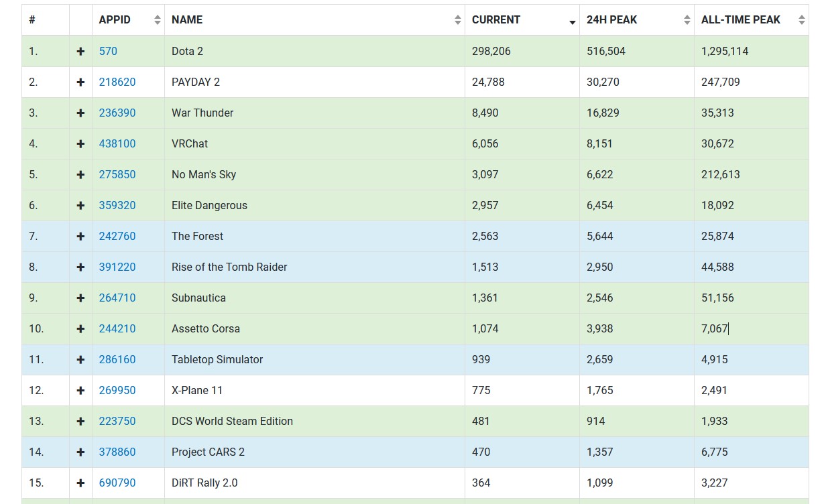Click War Thunder 24h peak 16,829
Screen dimensions: 824x504
(x=603, y=113)
